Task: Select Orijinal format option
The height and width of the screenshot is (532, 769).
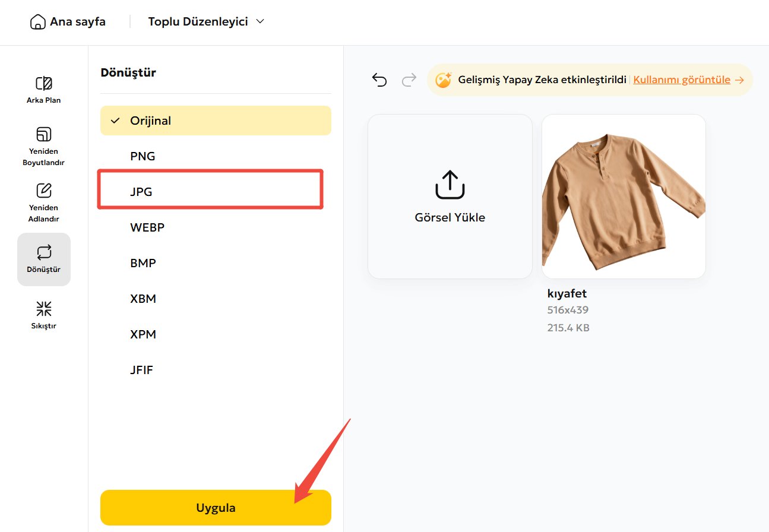Action: (216, 121)
